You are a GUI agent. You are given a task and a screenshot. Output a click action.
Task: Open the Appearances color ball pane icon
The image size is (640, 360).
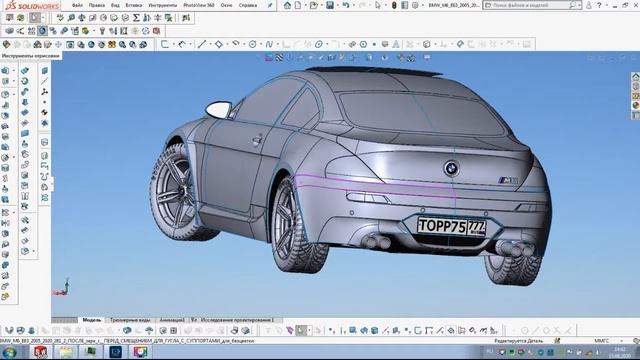tap(636, 106)
